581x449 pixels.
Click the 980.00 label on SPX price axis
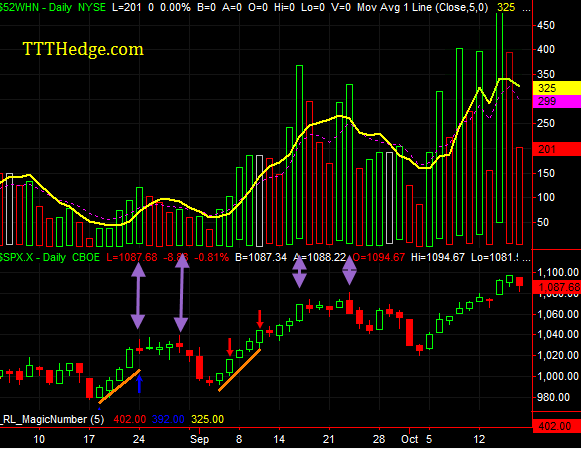pyautogui.click(x=553, y=398)
